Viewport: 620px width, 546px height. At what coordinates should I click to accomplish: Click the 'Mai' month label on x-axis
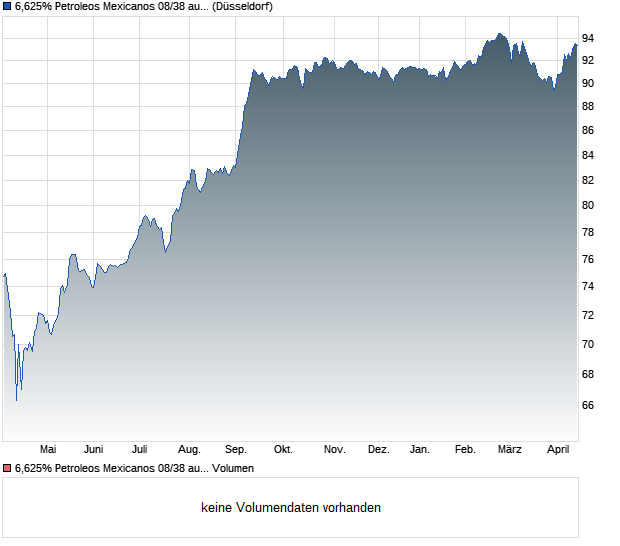point(48,450)
